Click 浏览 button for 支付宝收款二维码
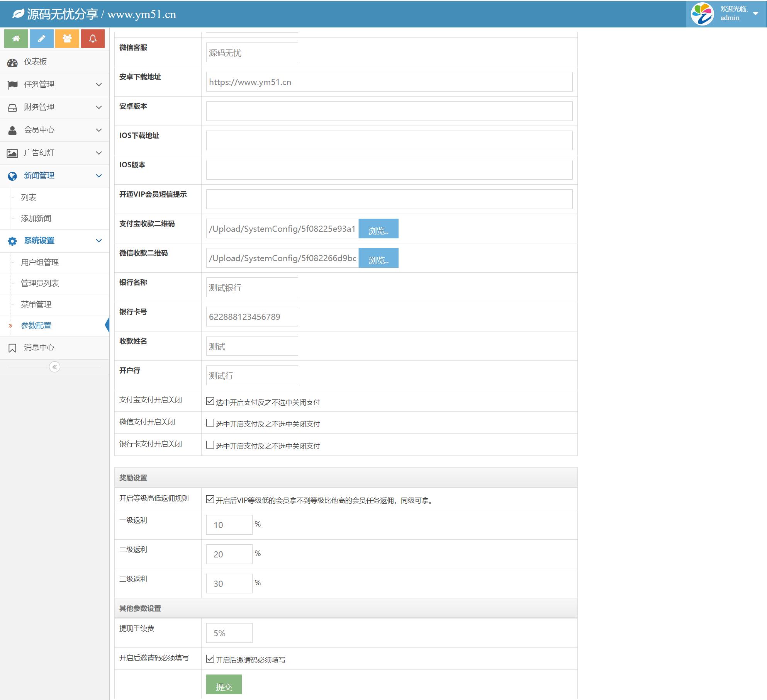This screenshot has height=700, width=767. pyautogui.click(x=378, y=229)
